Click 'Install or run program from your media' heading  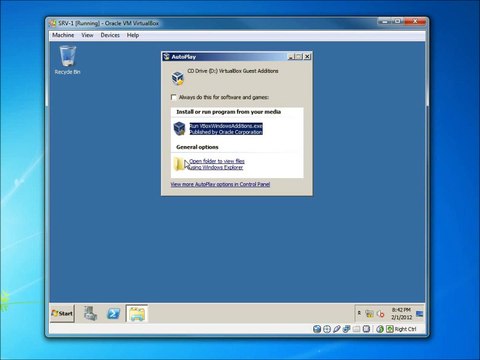click(229, 112)
